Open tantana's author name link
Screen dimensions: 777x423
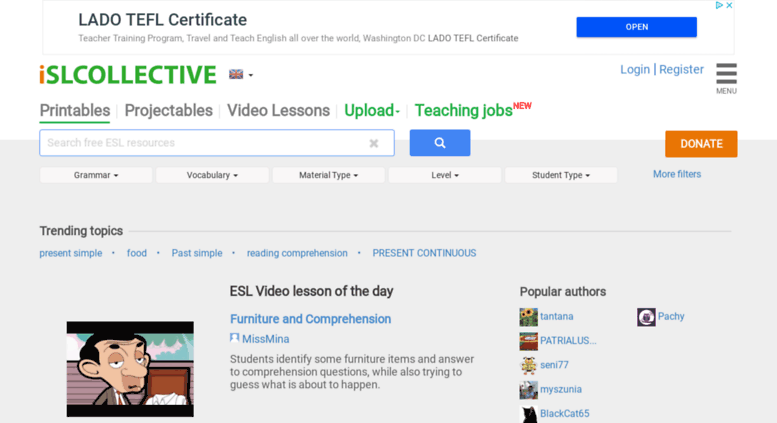tap(556, 317)
